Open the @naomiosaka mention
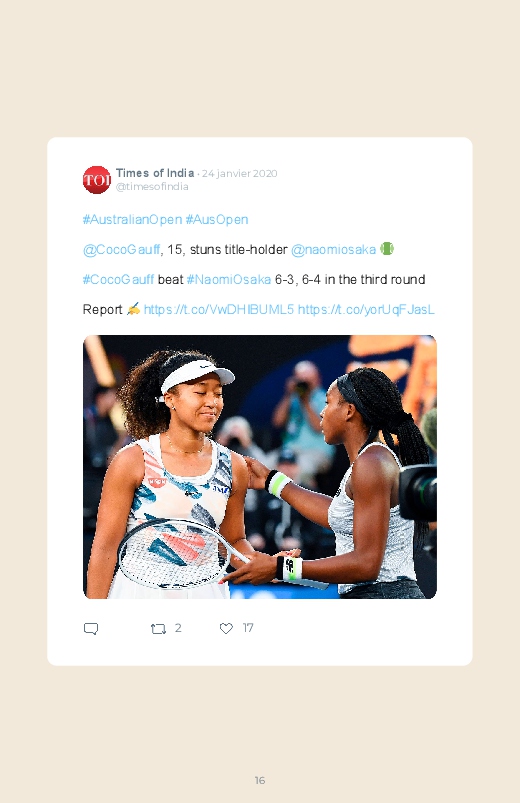The height and width of the screenshot is (803, 520). pyautogui.click(x=334, y=249)
